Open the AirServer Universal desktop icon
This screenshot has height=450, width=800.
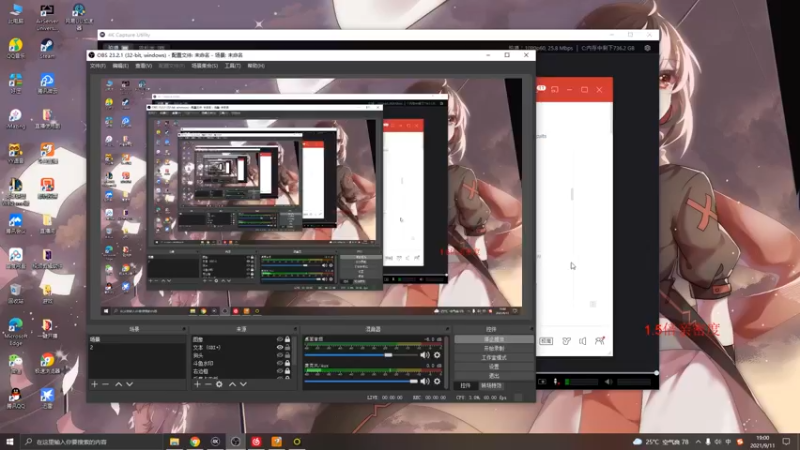tap(47, 17)
